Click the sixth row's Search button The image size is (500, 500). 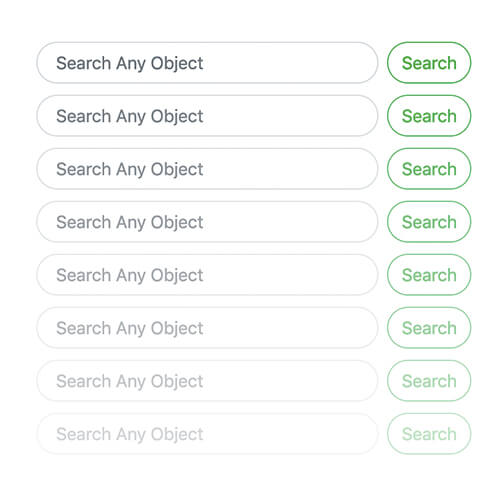(429, 328)
